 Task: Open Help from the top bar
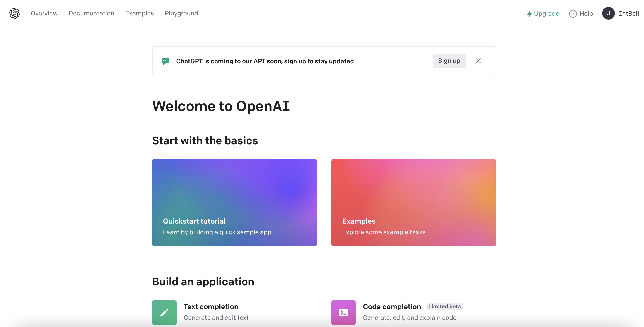[x=581, y=14]
